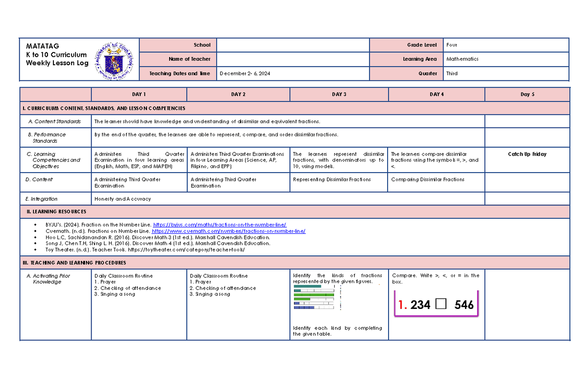
Task: Click the B. Performance Standards row label
Action: click(x=48, y=137)
